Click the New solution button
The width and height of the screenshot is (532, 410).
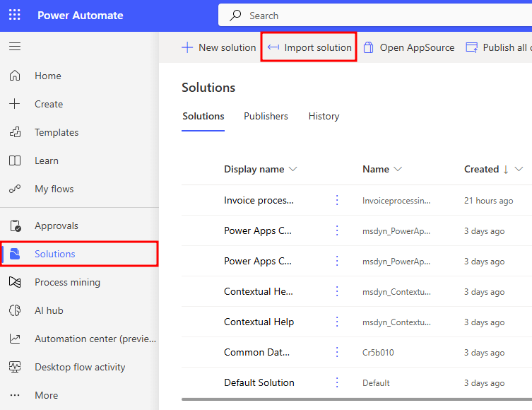[219, 47]
